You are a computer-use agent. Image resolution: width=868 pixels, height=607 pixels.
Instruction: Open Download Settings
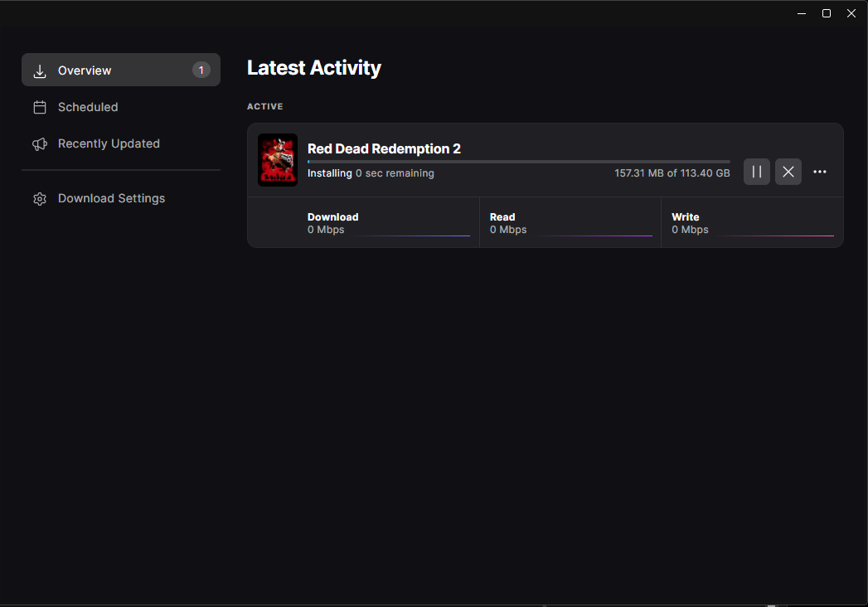[121, 198]
